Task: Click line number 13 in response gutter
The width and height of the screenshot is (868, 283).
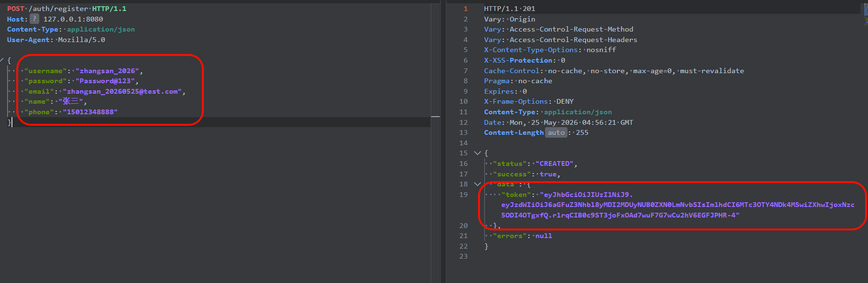Action: click(463, 132)
